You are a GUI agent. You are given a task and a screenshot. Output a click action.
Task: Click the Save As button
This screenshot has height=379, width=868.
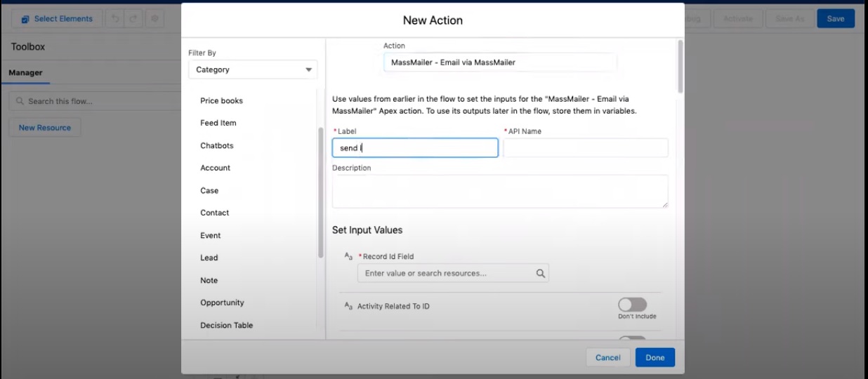[789, 19]
